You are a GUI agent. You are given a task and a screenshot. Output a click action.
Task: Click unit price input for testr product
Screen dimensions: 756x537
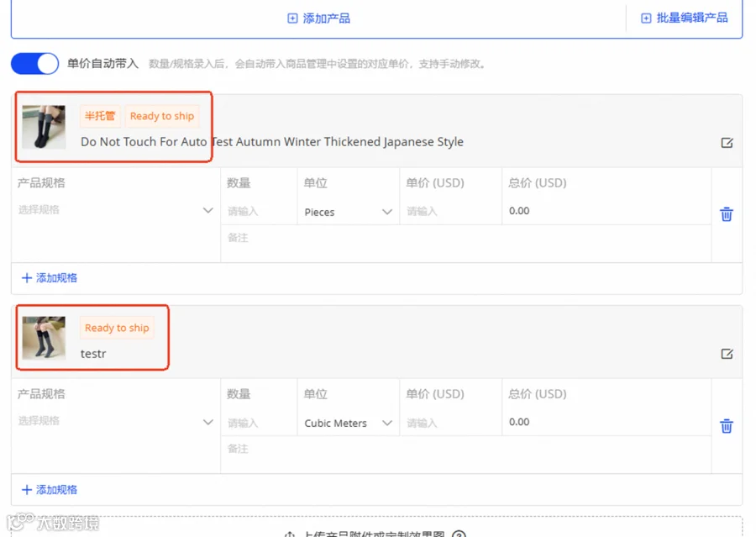click(x=450, y=424)
